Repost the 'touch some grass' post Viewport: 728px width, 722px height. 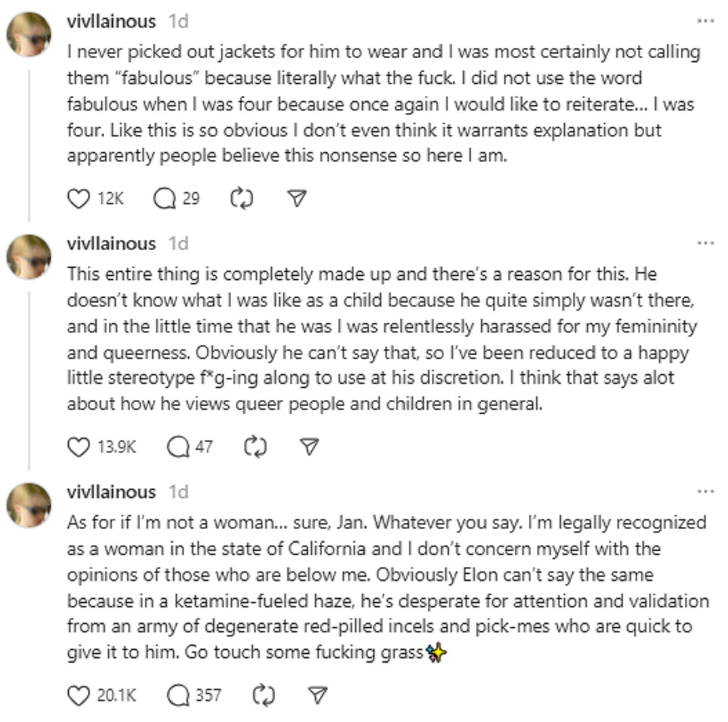point(263,696)
